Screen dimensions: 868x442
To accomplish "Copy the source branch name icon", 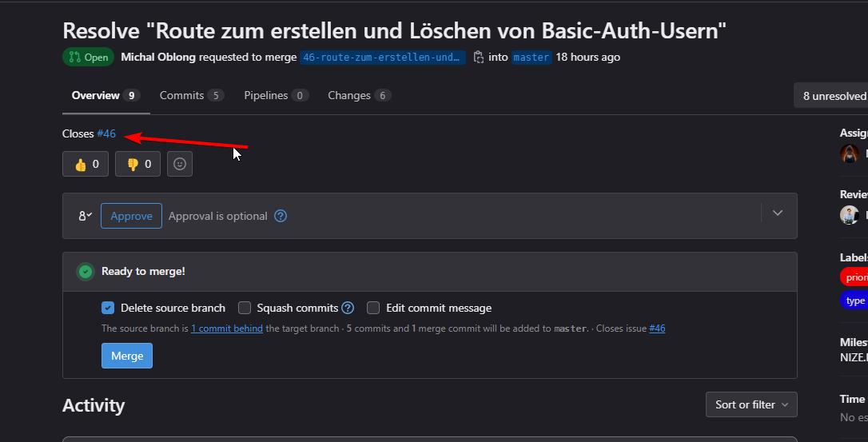I will click(478, 58).
